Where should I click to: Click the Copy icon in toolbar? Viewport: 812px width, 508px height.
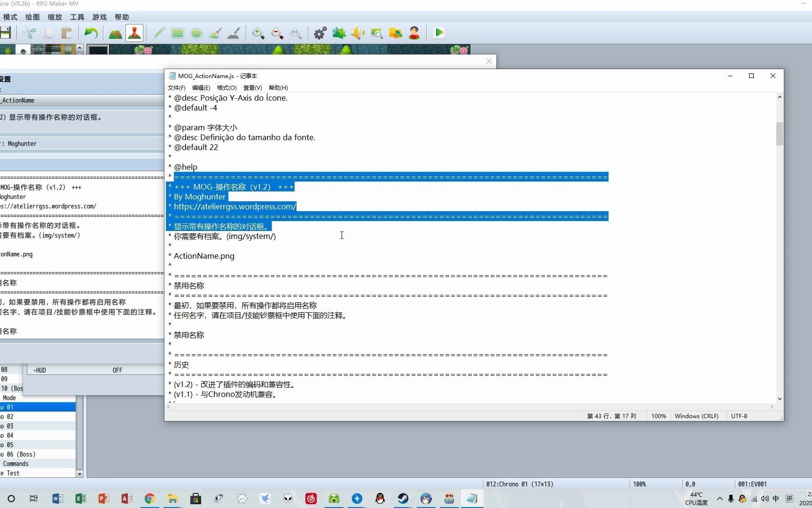coord(48,33)
